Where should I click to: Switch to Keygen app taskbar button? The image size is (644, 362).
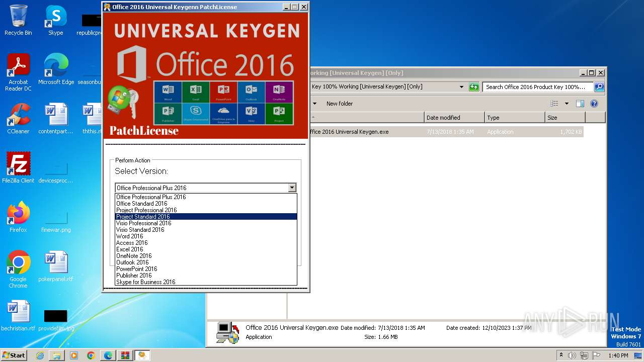(x=142, y=355)
